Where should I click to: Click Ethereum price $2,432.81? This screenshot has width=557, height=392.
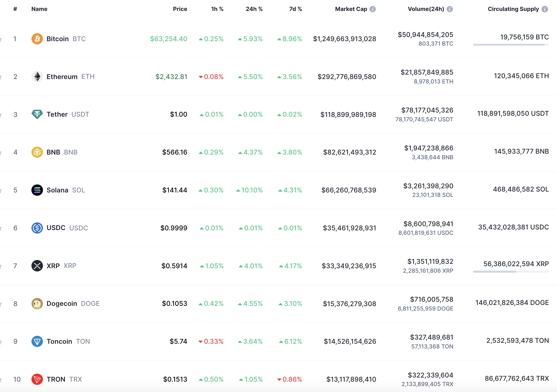pos(172,77)
